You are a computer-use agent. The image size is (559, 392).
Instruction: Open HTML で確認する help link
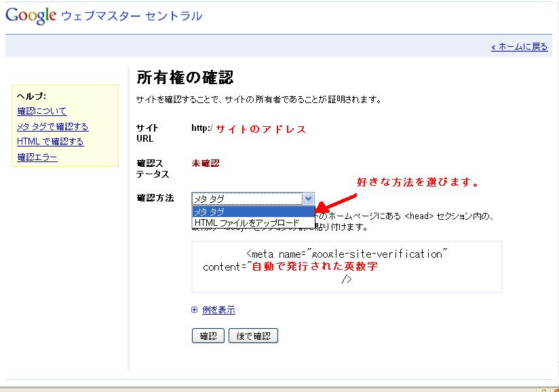pos(50,142)
